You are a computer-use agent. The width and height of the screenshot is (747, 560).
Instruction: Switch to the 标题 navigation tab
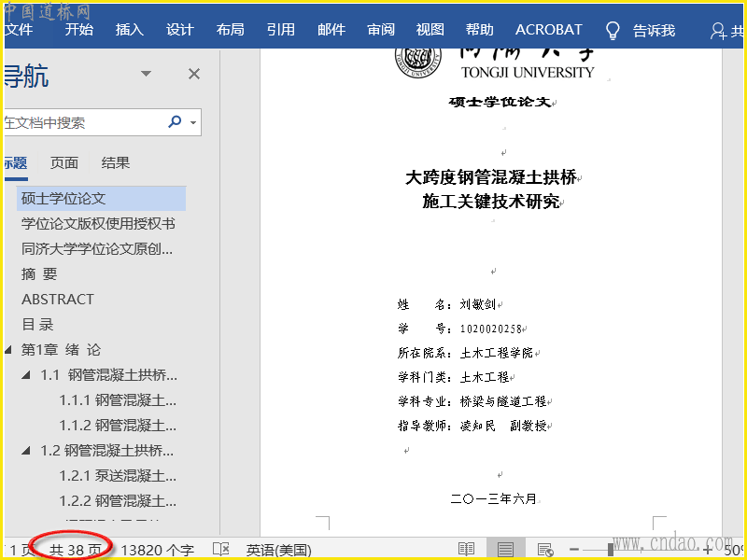(16, 163)
